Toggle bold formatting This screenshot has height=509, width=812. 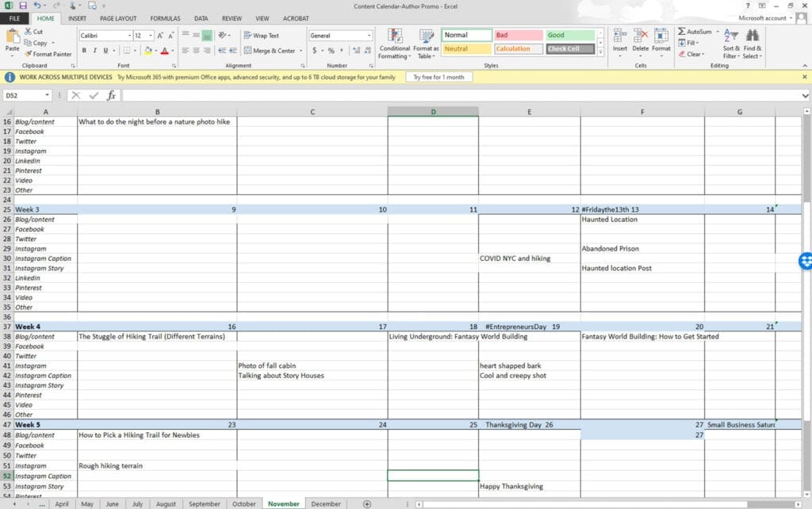pyautogui.click(x=83, y=51)
